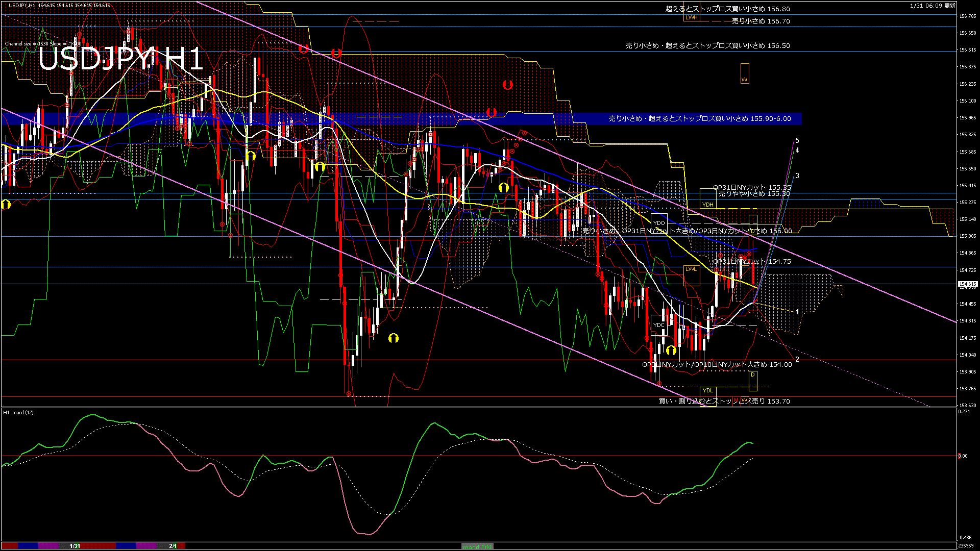Click the Channel size Slope label
980x551 pixels.
[x=43, y=43]
